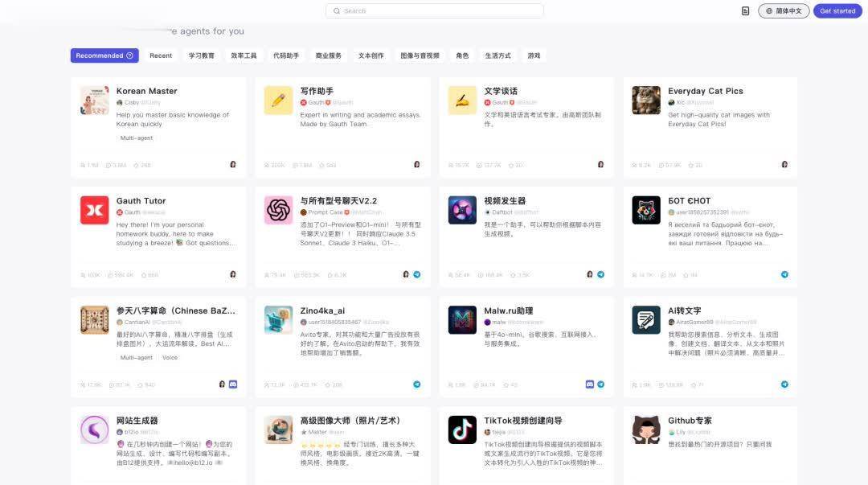Select the 代码助手 category tab
The height and width of the screenshot is (485, 868).
(x=286, y=55)
